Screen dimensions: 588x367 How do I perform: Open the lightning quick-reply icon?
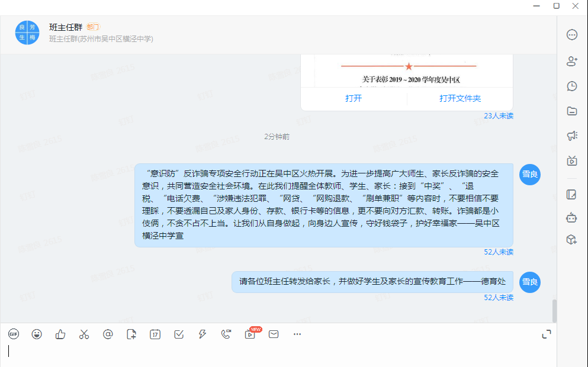point(203,334)
